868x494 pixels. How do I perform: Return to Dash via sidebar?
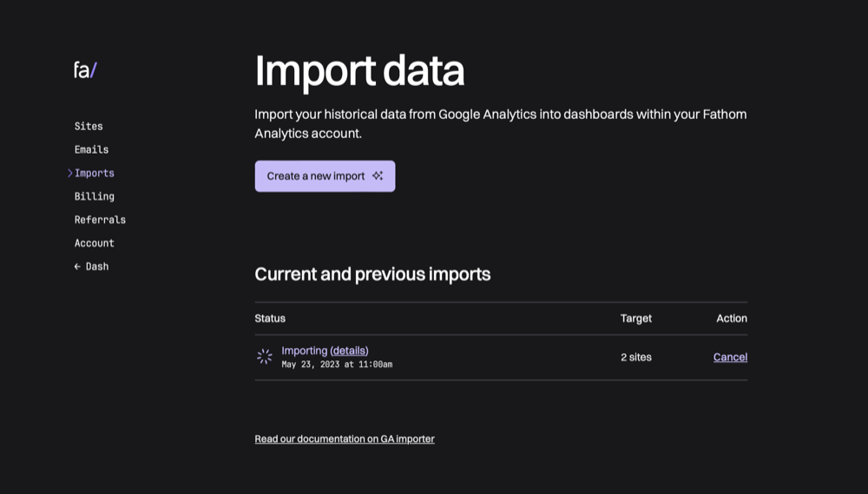[91, 267]
